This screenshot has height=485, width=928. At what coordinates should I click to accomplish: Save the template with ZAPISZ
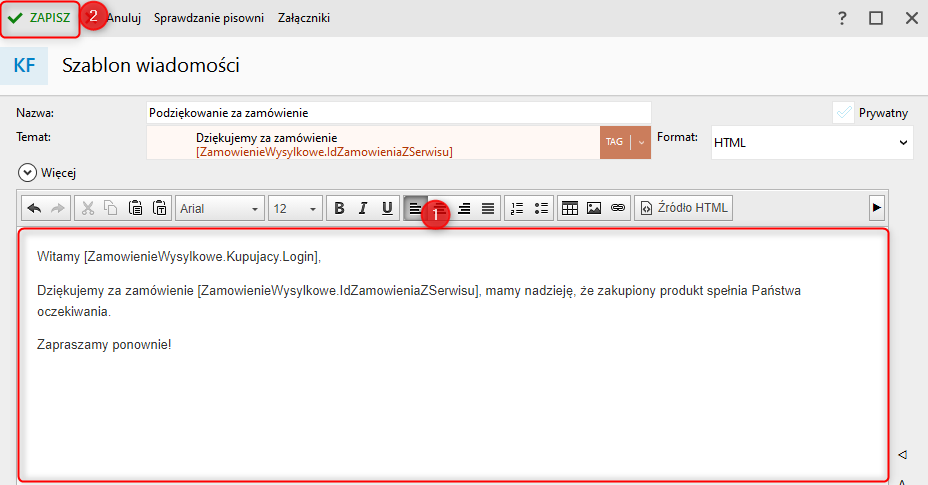(40, 18)
